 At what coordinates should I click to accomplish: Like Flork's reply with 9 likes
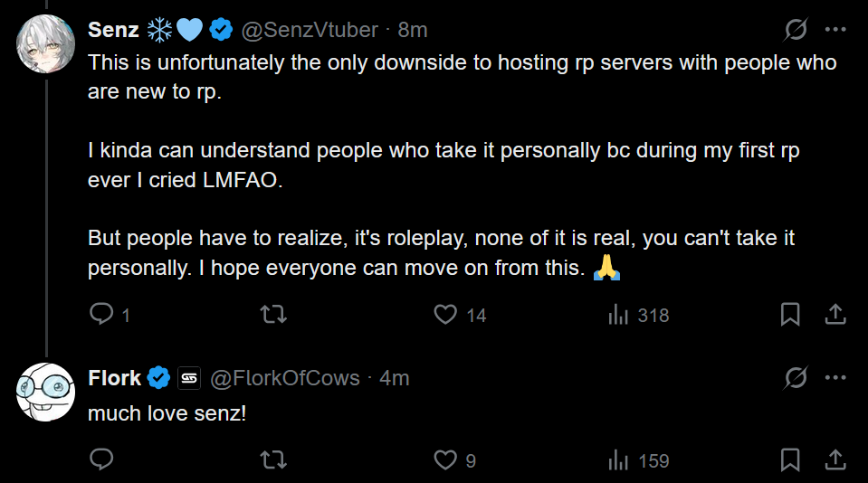pyautogui.click(x=444, y=459)
